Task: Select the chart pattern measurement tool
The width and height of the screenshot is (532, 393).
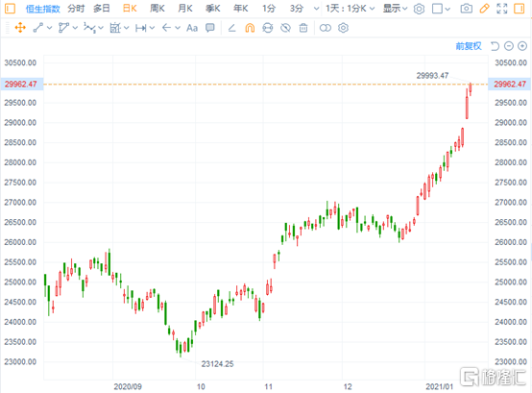Action: (x=115, y=28)
